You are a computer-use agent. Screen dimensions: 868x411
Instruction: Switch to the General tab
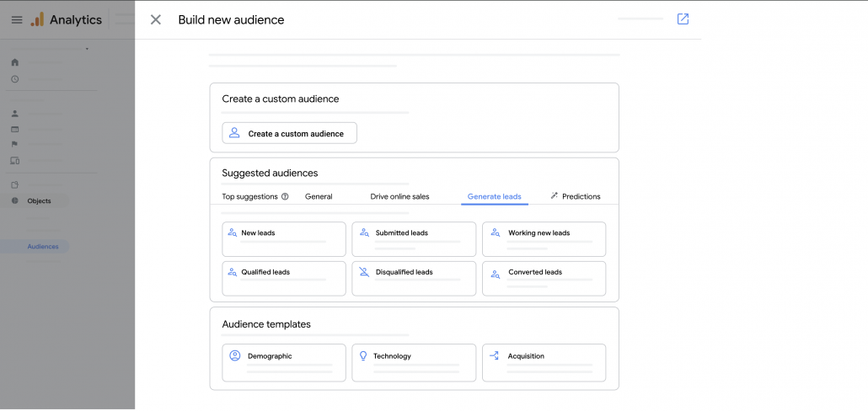click(319, 196)
